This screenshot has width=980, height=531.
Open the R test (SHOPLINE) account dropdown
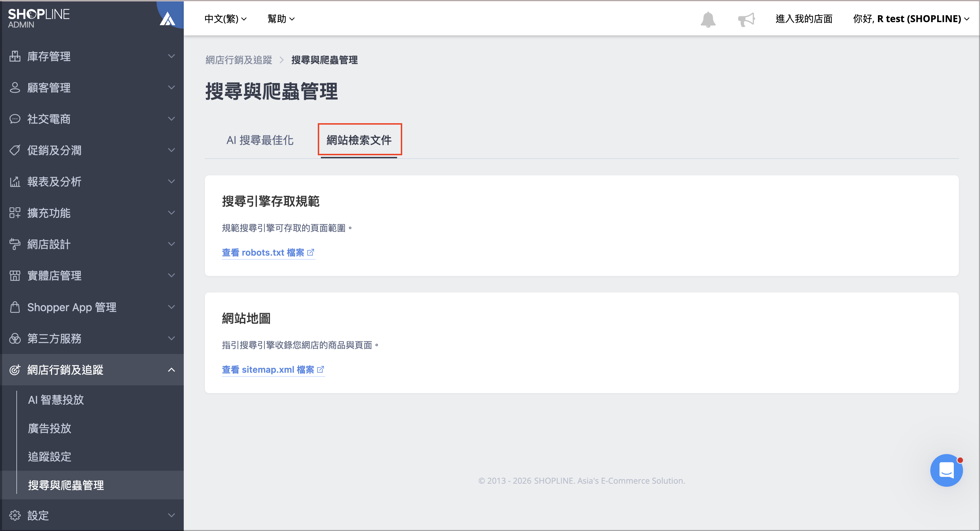click(910, 19)
